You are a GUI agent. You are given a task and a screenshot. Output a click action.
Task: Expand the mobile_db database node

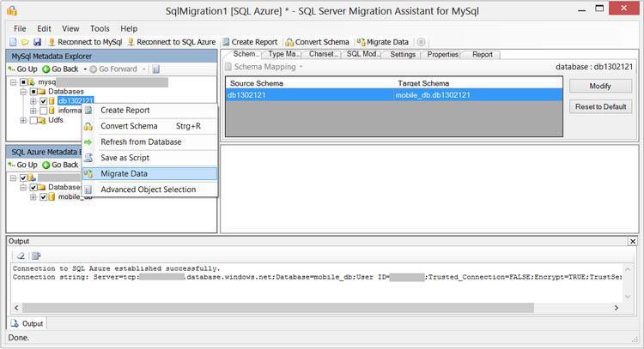(x=33, y=197)
